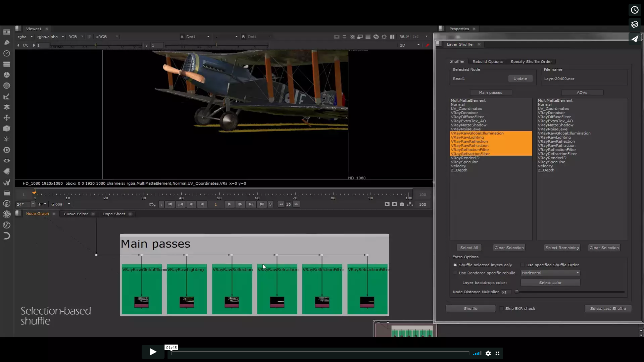Toggle the viewer ROI icon
The width and height of the screenshot is (644, 362).
345,37
